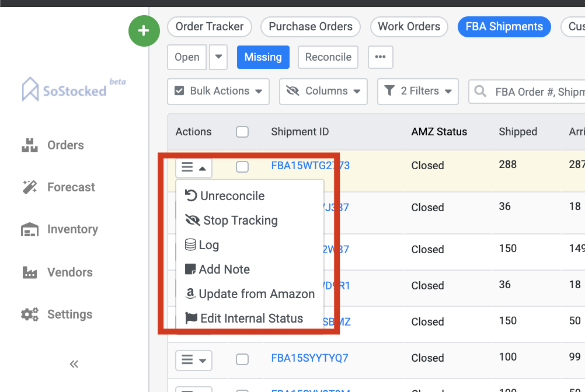Select the FBA Shipments tab

(x=504, y=27)
